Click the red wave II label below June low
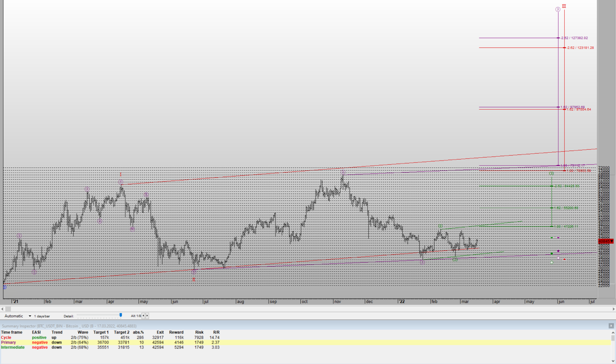The height and width of the screenshot is (364, 616). point(194,279)
